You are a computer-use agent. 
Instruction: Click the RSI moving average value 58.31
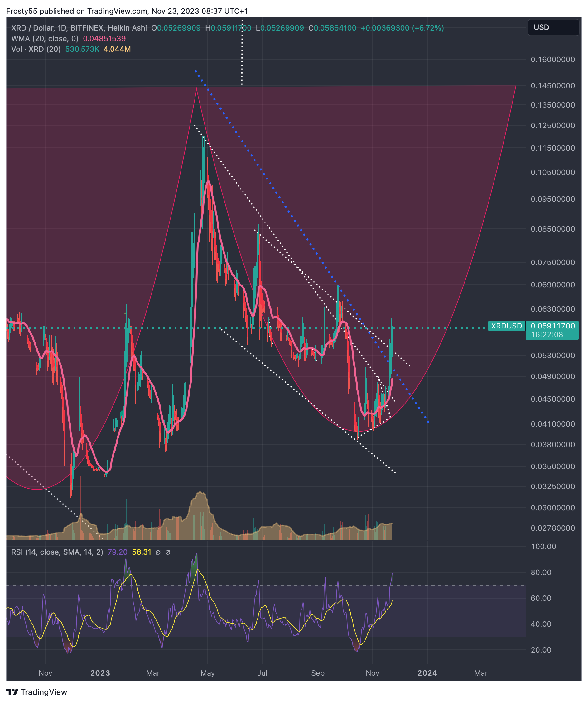(x=142, y=552)
